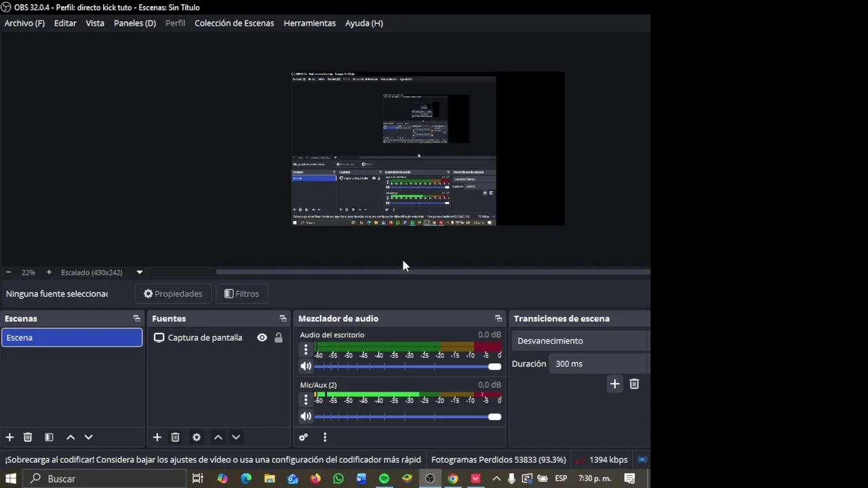The height and width of the screenshot is (488, 868).
Task: Click the ESP language indicator
Action: (561, 479)
